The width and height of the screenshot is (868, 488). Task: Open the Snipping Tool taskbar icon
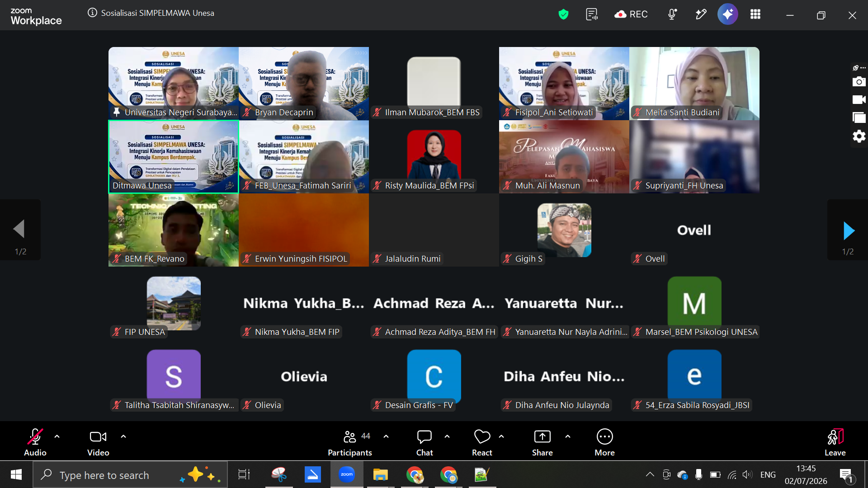click(x=279, y=474)
